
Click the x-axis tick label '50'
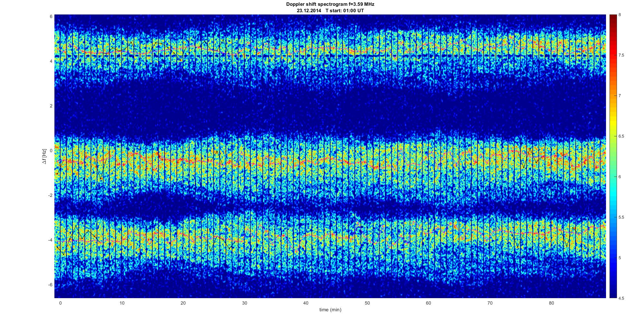pyautogui.click(x=367, y=303)
